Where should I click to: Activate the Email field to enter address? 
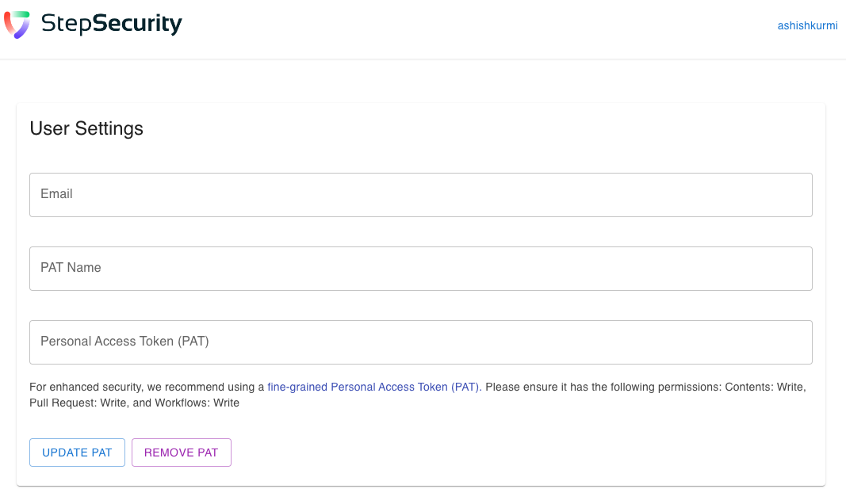click(420, 194)
